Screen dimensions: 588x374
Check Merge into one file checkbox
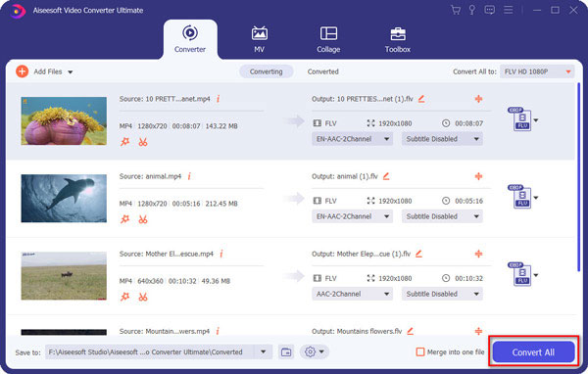[x=420, y=351]
